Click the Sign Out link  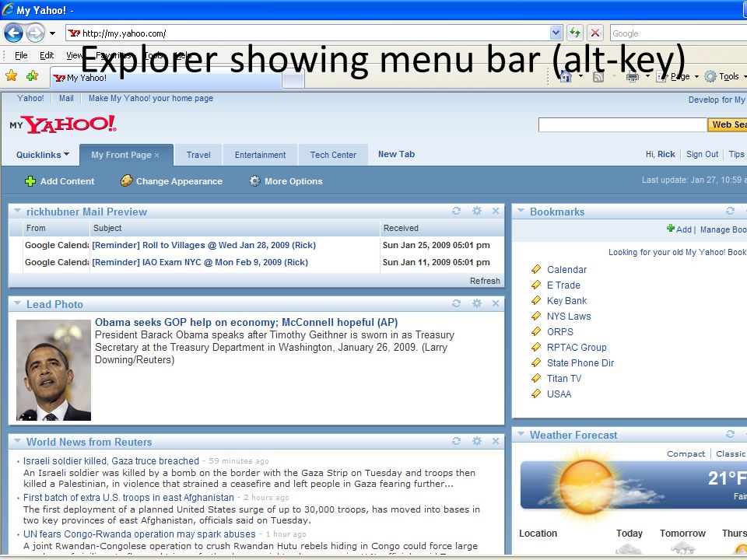702,154
